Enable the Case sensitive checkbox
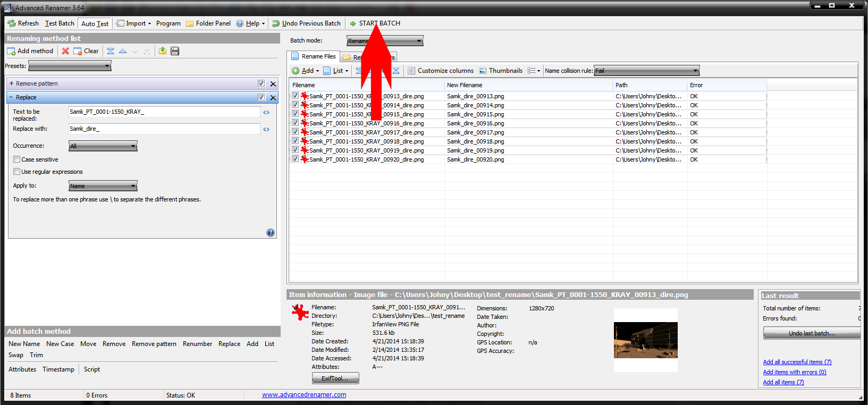This screenshot has height=405, width=868. 17,159
